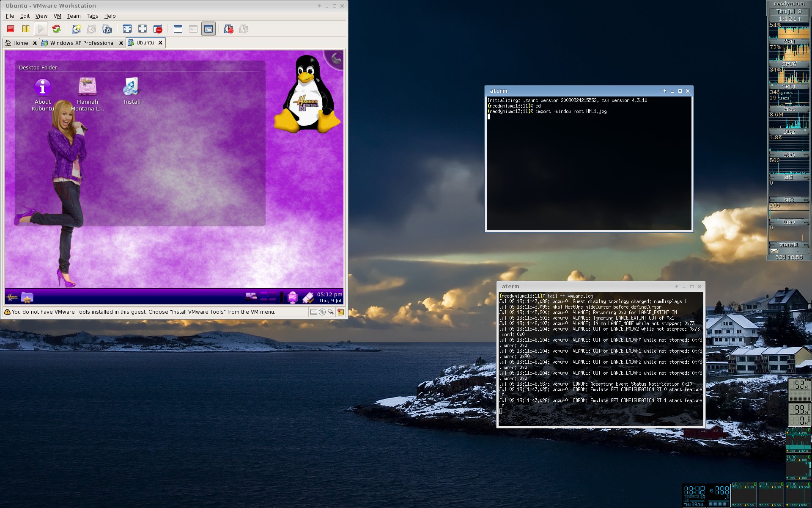Viewport: 812px width, 508px height.
Task: Click the VMware Tools warning message
Action: point(143,312)
